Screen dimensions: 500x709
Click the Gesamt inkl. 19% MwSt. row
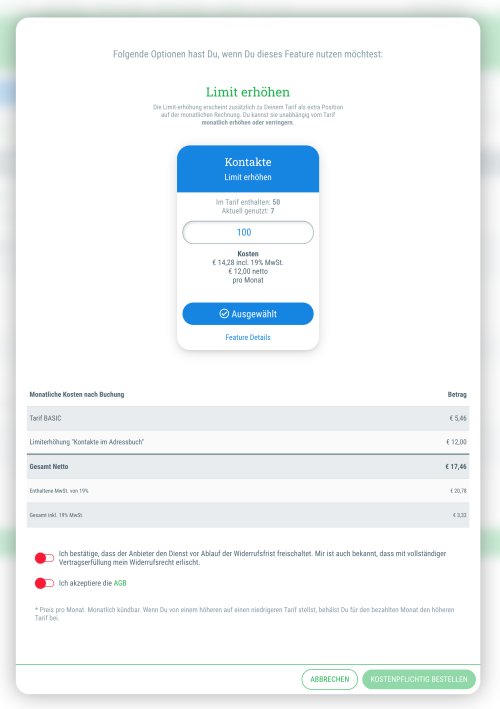click(x=248, y=515)
